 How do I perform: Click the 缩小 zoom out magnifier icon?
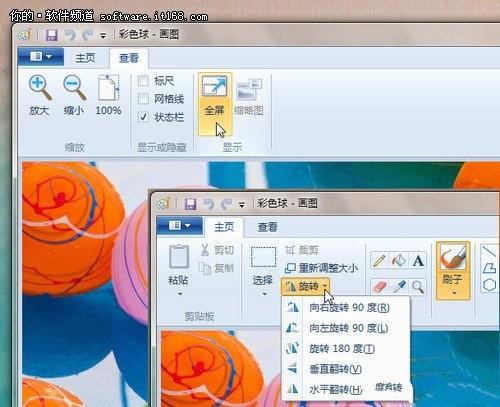click(x=74, y=88)
